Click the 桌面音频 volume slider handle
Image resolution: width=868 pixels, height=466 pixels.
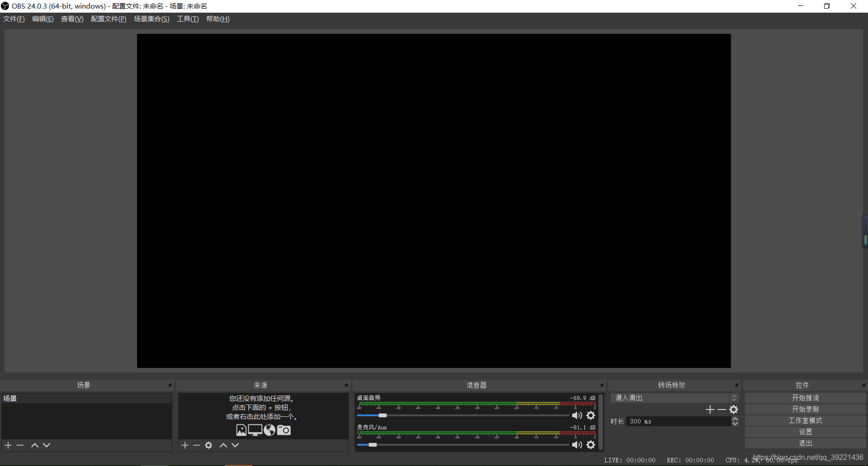(383, 415)
